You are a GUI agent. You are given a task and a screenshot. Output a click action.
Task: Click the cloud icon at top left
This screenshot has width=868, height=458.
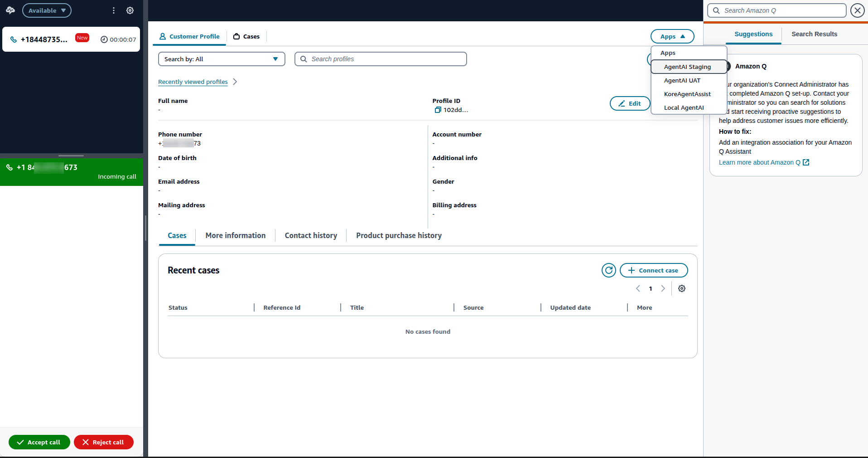pos(10,10)
